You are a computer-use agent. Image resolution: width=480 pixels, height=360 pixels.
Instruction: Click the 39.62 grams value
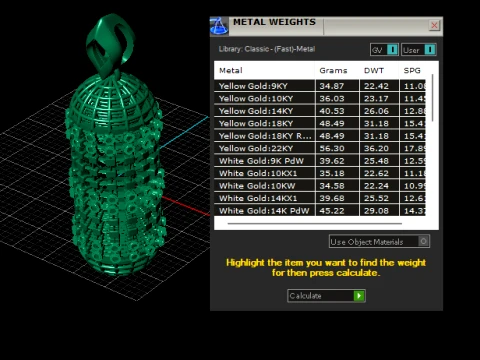click(x=332, y=161)
